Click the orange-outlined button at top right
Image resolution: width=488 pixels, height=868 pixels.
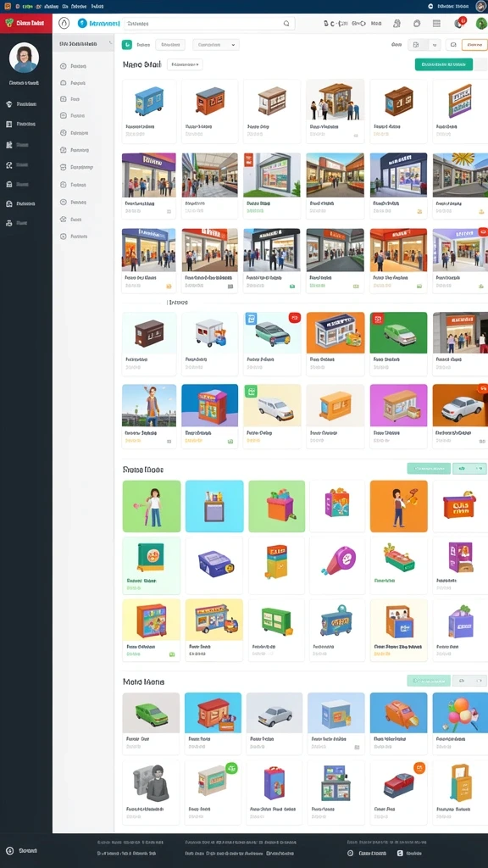coord(474,46)
